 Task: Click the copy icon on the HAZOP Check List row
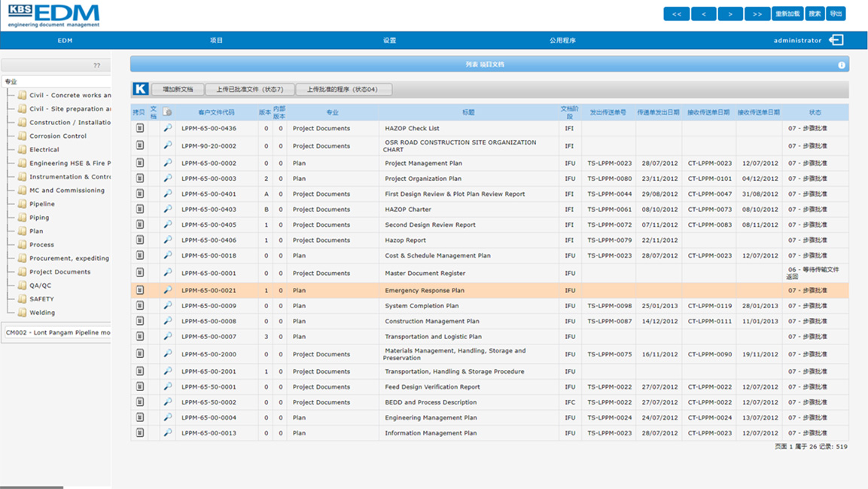(x=140, y=128)
